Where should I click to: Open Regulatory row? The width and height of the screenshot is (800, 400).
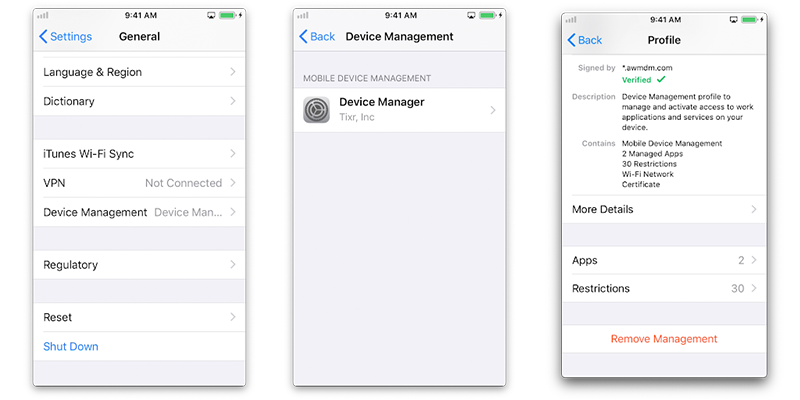pos(139,265)
